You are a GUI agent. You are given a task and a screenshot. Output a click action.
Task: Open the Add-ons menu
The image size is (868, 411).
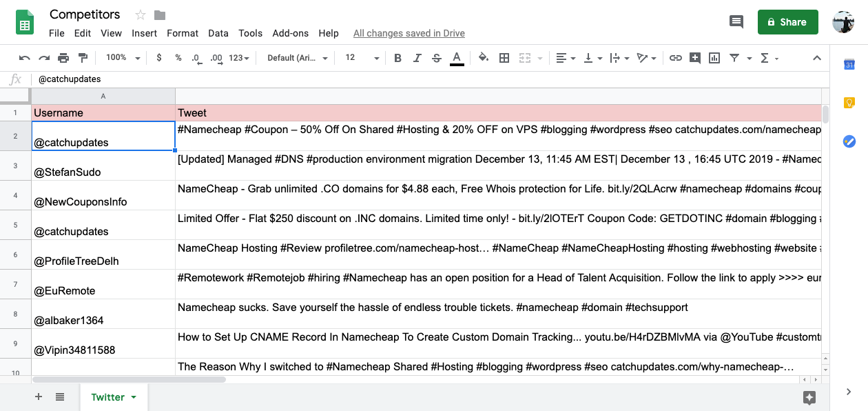[291, 33]
